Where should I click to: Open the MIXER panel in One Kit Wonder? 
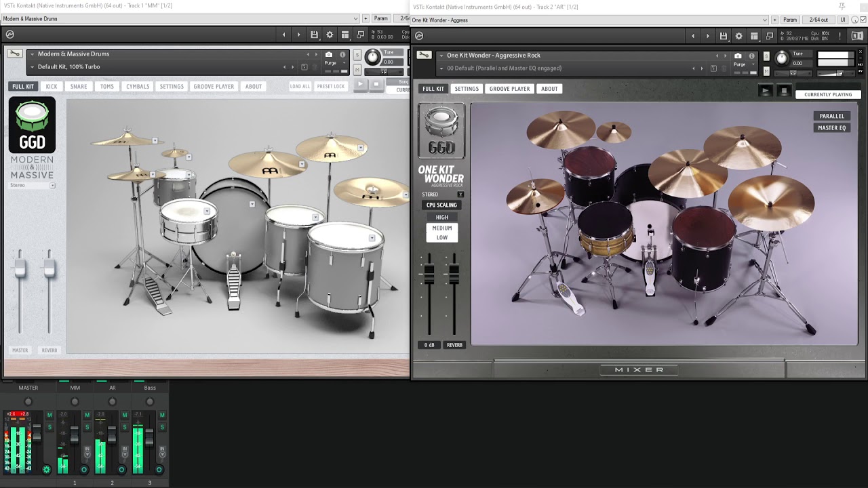click(639, 370)
